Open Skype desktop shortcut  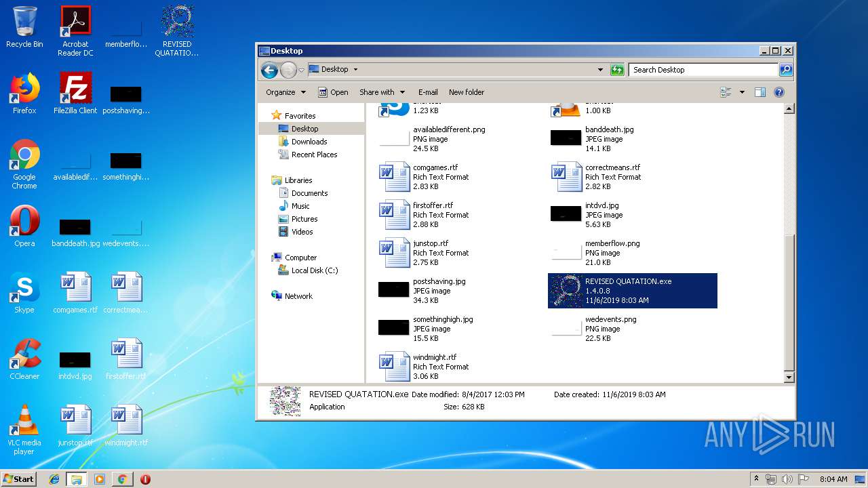(24, 293)
